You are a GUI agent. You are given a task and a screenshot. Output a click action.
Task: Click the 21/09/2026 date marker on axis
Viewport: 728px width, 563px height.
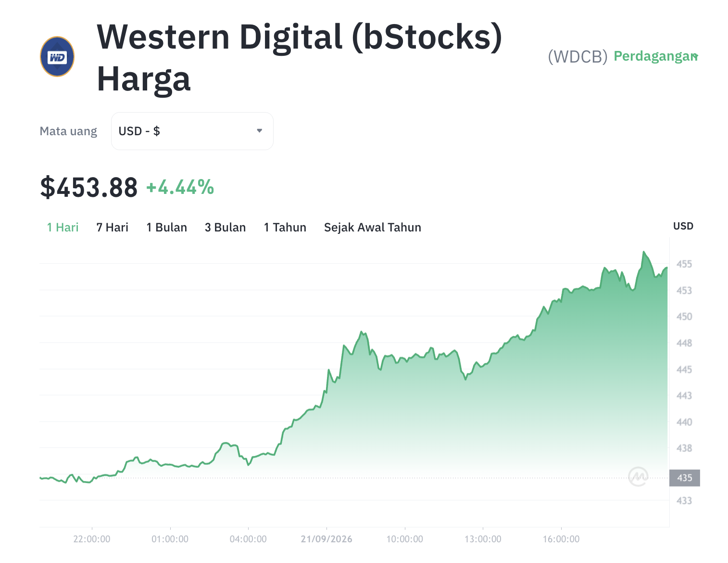326,539
